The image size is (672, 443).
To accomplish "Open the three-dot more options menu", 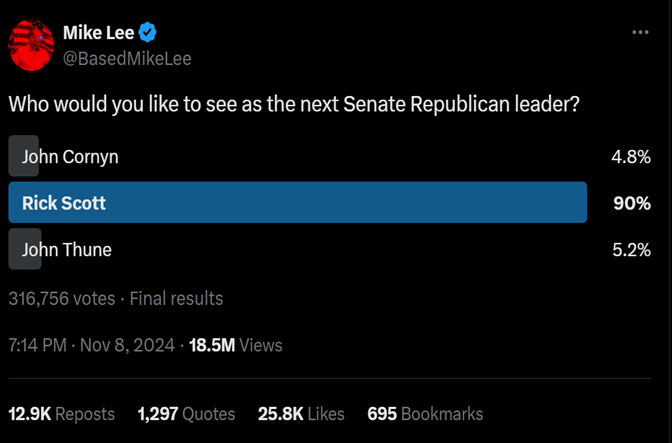I will [641, 33].
